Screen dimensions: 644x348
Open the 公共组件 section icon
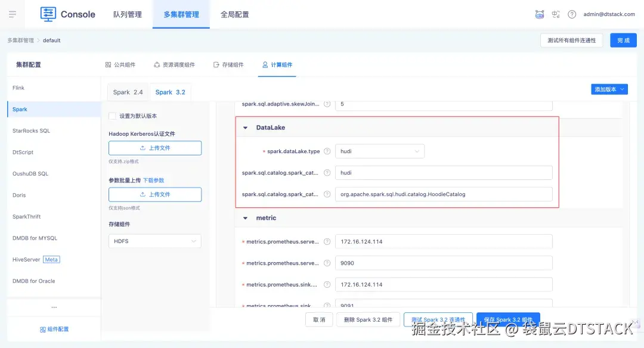pyautogui.click(x=110, y=64)
